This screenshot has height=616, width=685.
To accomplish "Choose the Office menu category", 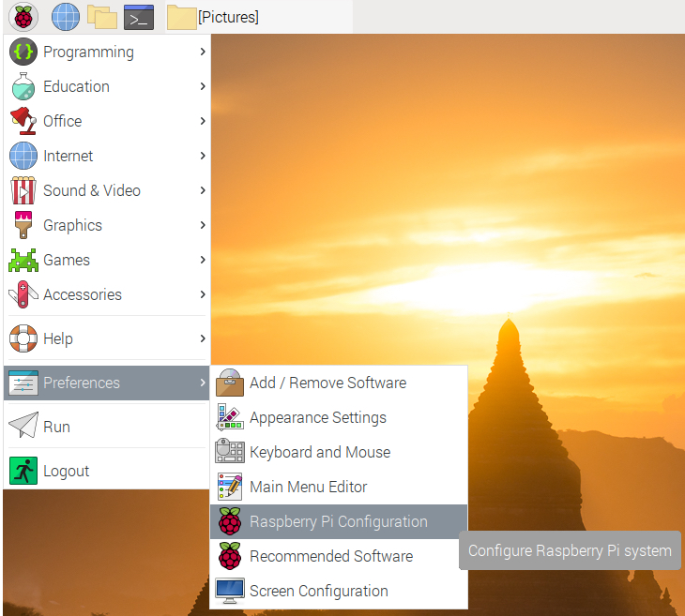I will coord(62,121).
